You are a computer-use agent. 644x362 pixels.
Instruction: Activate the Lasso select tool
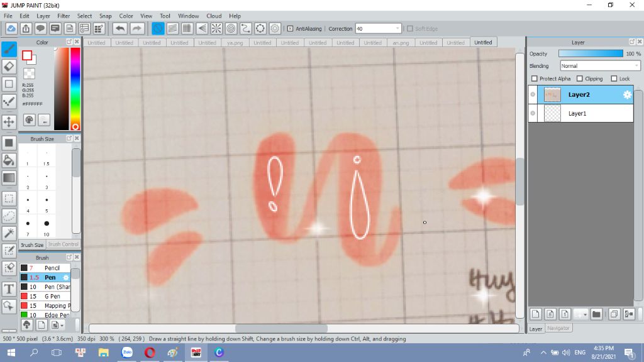9,216
